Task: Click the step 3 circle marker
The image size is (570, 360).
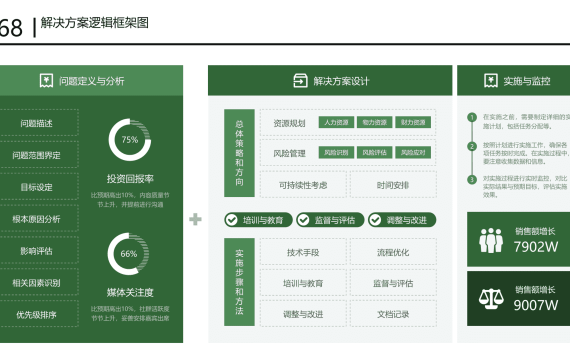Action: 472,179
